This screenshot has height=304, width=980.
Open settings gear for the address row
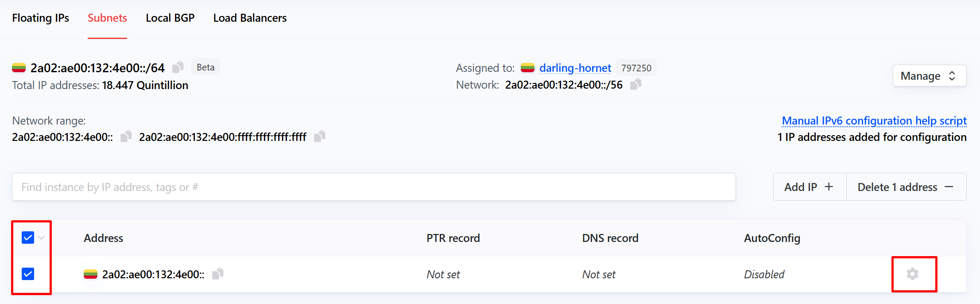[912, 274]
